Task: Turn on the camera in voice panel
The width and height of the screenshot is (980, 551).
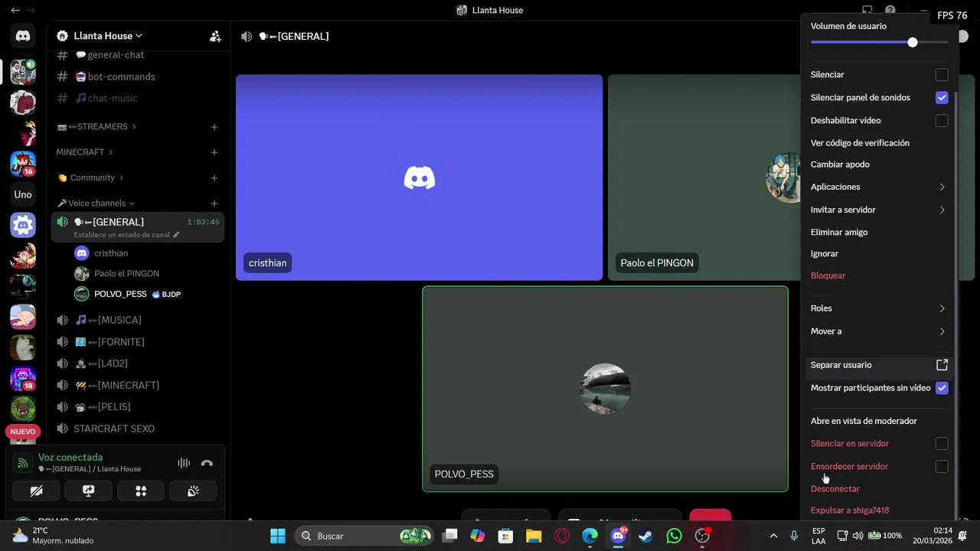Action: 36,491
